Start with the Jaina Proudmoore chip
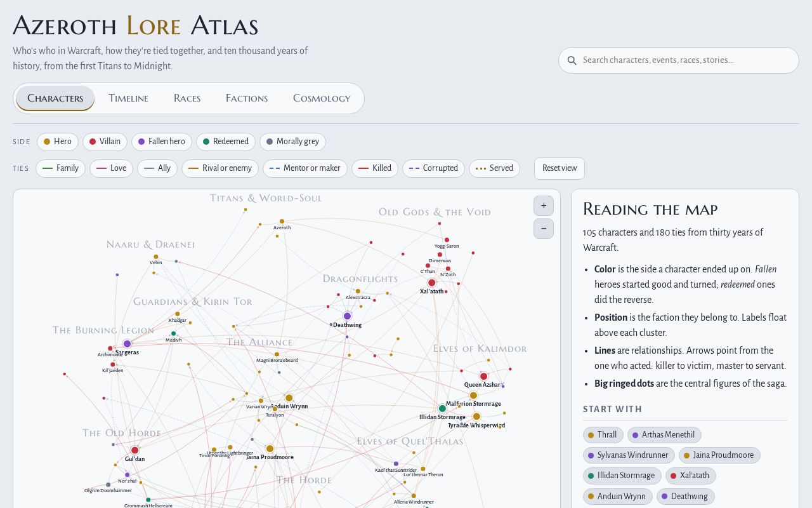This screenshot has height=508, width=812. tap(719, 455)
